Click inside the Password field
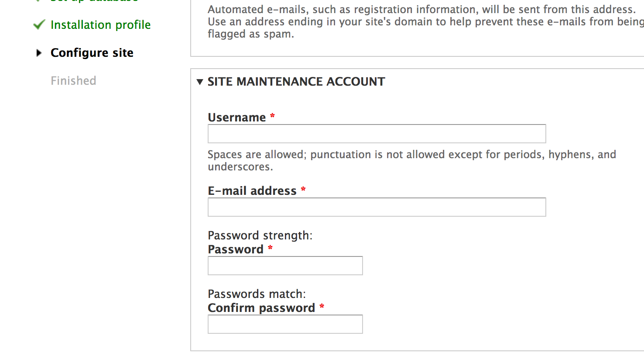The image size is (644, 360). tap(285, 265)
